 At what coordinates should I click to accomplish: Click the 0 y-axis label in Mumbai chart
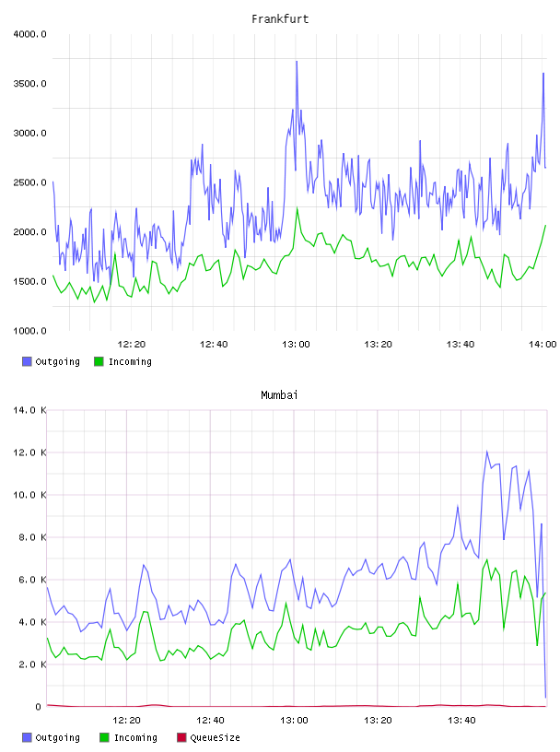38,707
